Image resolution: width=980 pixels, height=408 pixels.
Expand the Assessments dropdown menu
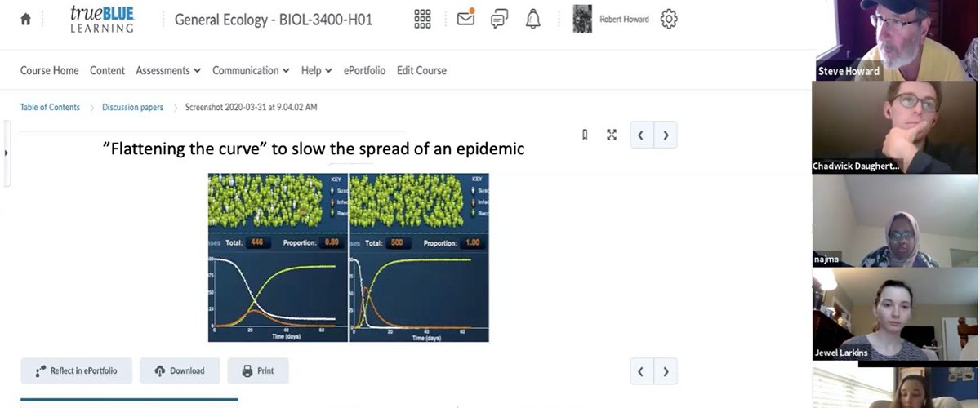(x=168, y=70)
